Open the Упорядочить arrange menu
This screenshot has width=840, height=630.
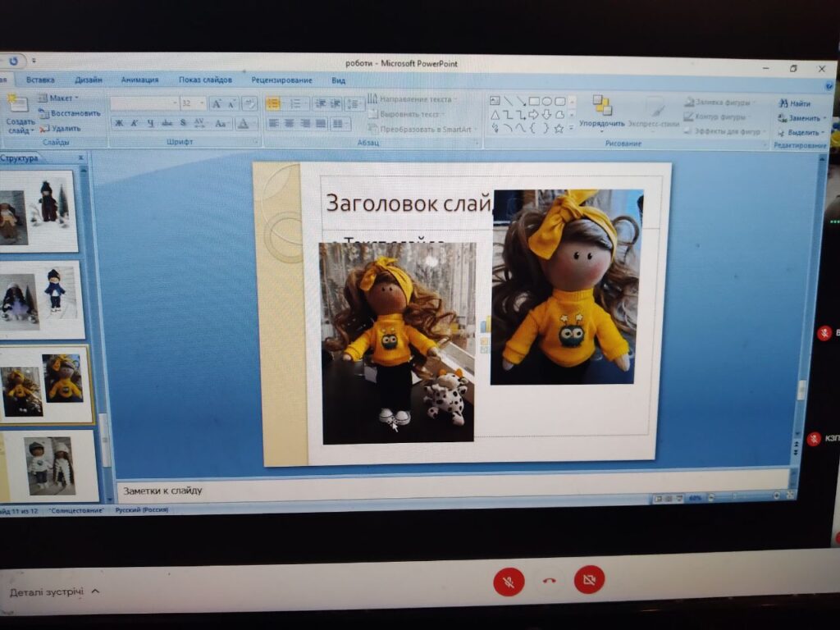[x=601, y=112]
